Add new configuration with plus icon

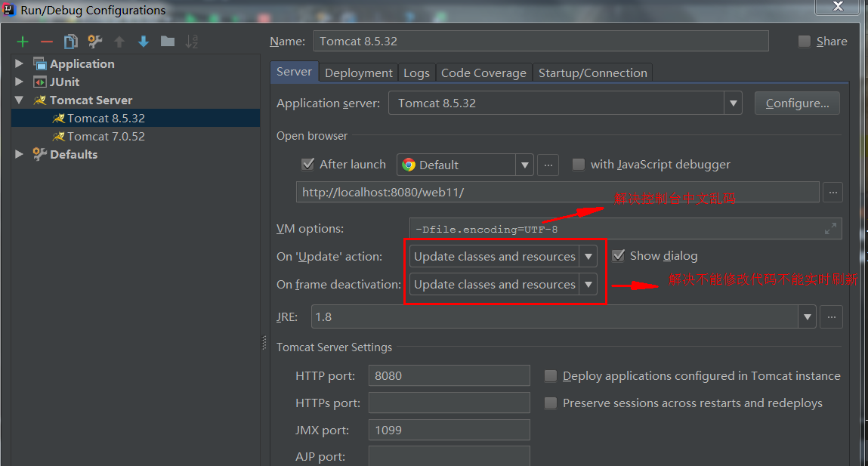click(23, 42)
